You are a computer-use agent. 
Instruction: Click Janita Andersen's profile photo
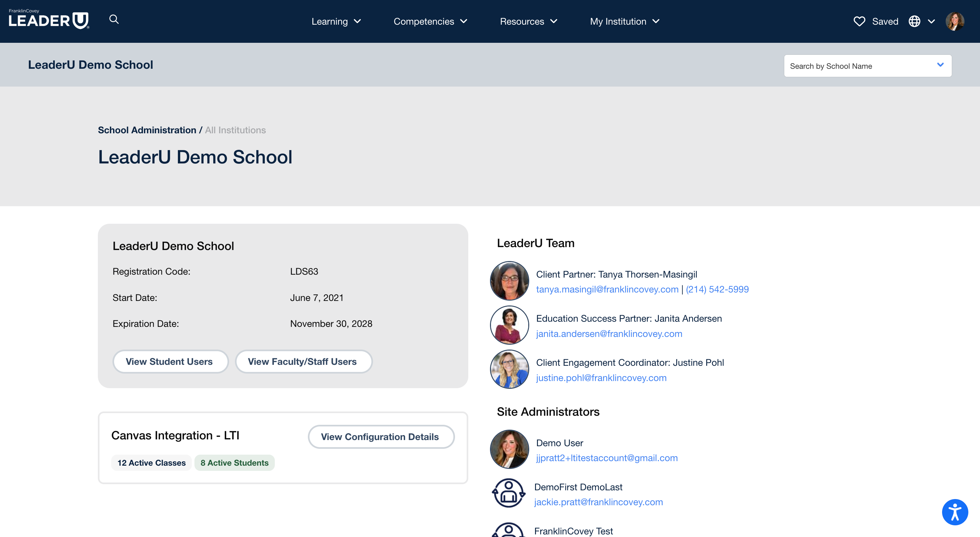pos(509,325)
